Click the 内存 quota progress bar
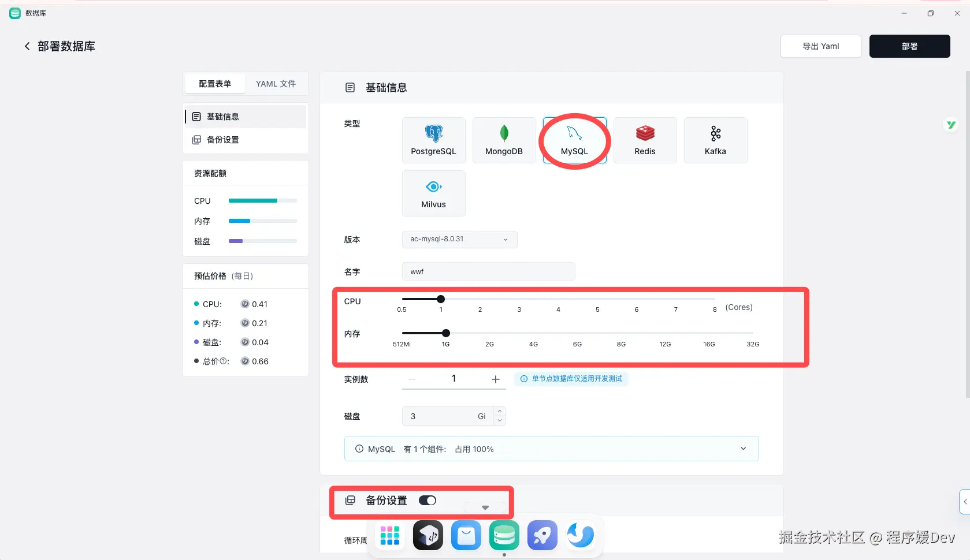Image resolution: width=970 pixels, height=560 pixels. tap(263, 221)
